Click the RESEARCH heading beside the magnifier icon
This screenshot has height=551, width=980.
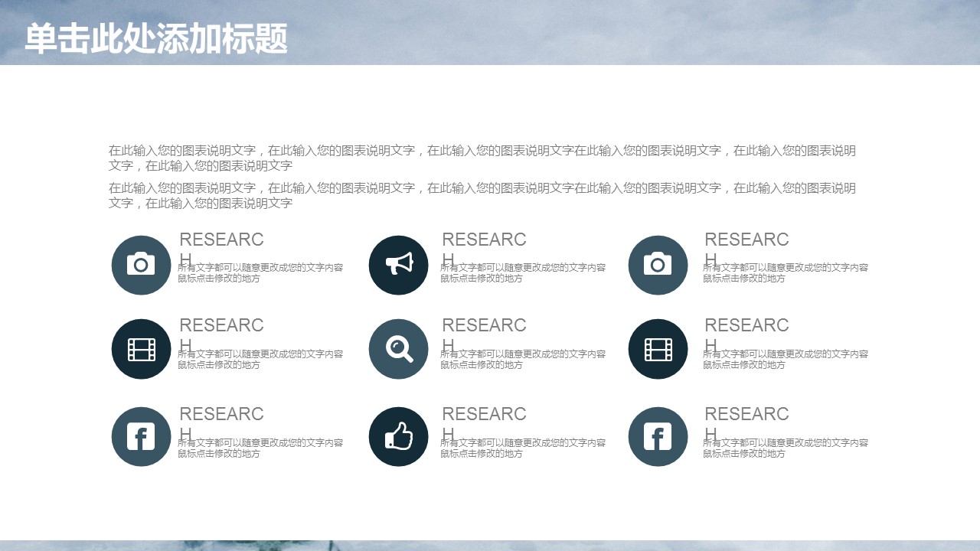[484, 326]
